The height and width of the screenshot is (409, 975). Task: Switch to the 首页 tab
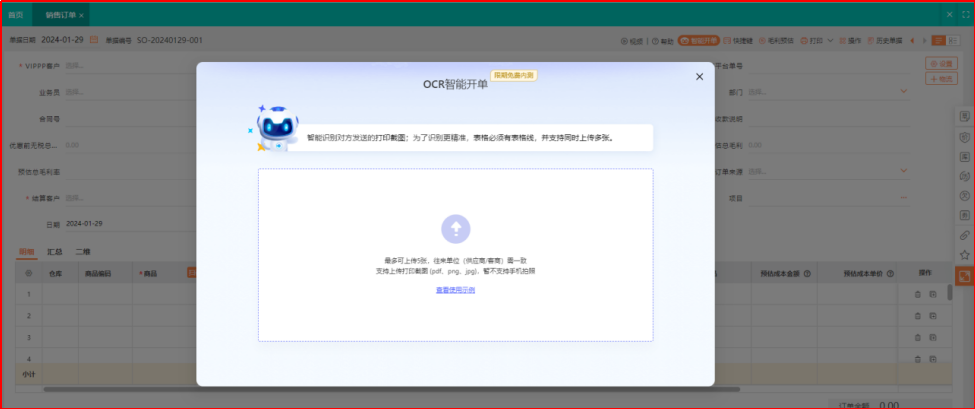click(16, 15)
